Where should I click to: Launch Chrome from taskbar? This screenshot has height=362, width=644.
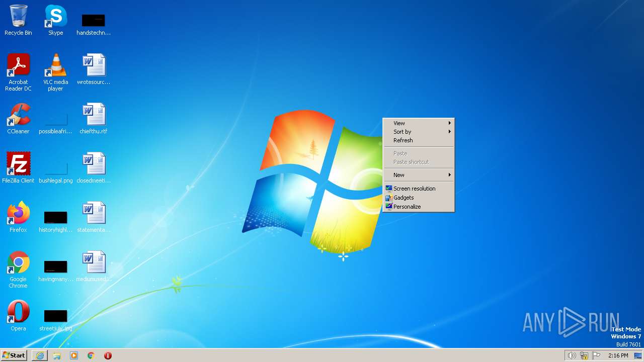point(91,355)
